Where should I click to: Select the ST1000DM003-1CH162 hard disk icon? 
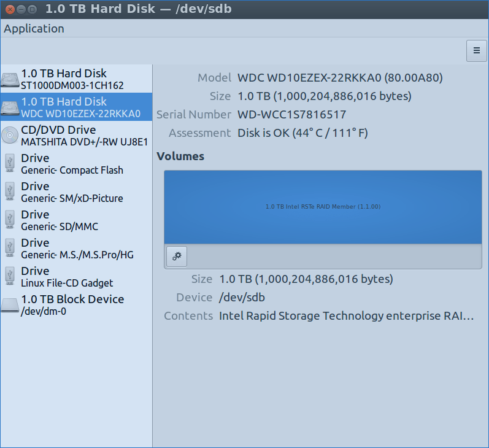(10, 79)
